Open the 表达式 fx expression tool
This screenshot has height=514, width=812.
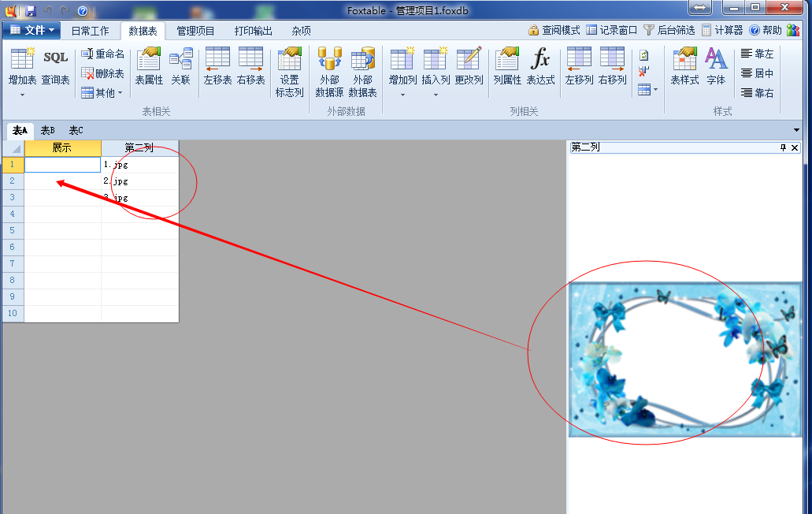(x=540, y=67)
